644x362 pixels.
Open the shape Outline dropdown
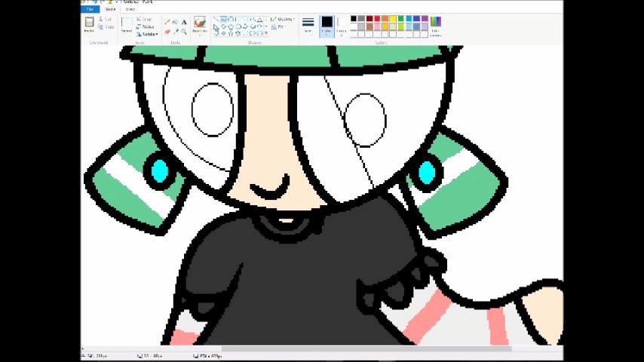[283, 20]
